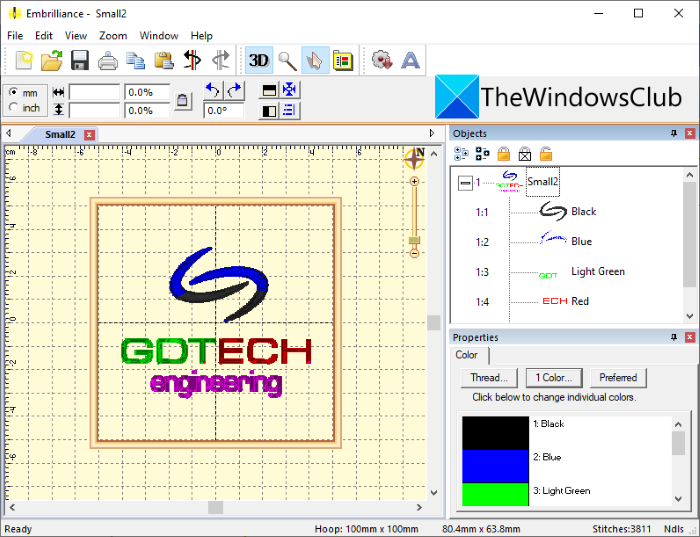Click the collapse all objects icon
Screen dimensions: 700x537
point(482,154)
